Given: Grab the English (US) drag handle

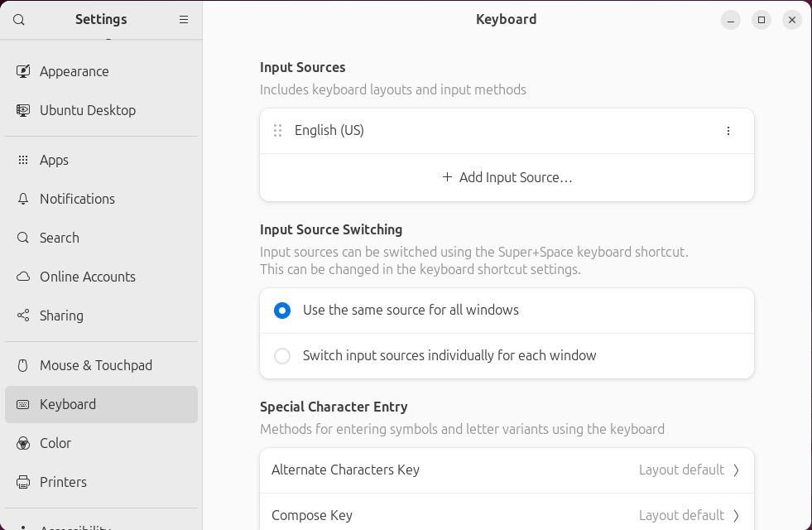Looking at the screenshot, I should click(x=277, y=130).
